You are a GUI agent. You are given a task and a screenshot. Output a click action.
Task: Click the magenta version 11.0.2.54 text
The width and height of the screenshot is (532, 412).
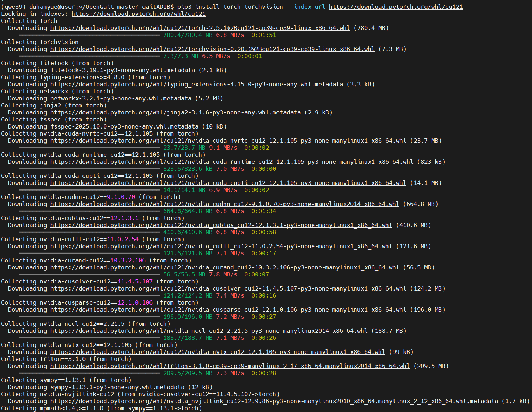point(123,239)
